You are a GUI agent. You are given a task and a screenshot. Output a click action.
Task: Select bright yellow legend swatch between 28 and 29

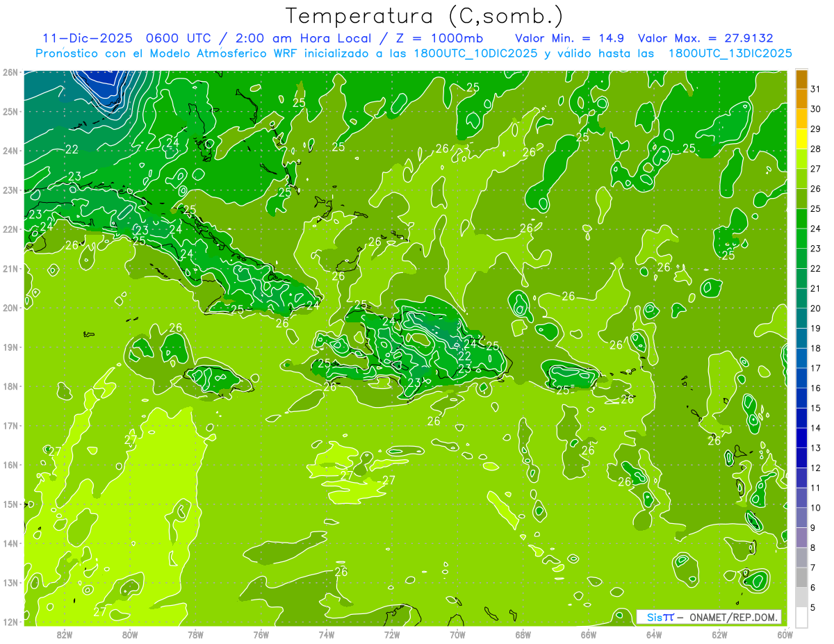(x=801, y=139)
